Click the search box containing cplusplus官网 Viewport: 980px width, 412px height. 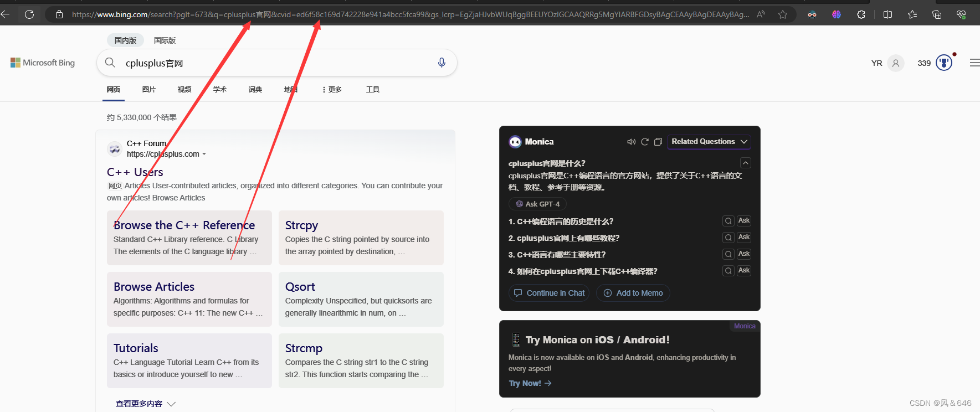[277, 63]
